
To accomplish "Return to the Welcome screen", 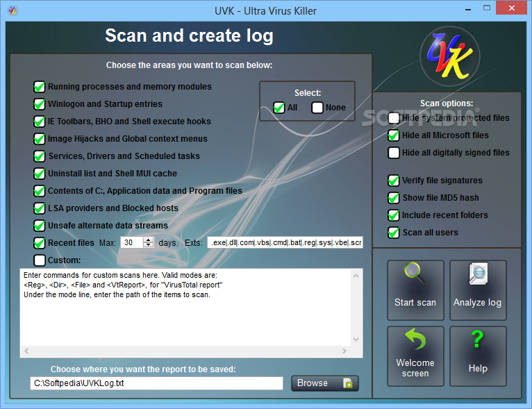I will point(415,356).
